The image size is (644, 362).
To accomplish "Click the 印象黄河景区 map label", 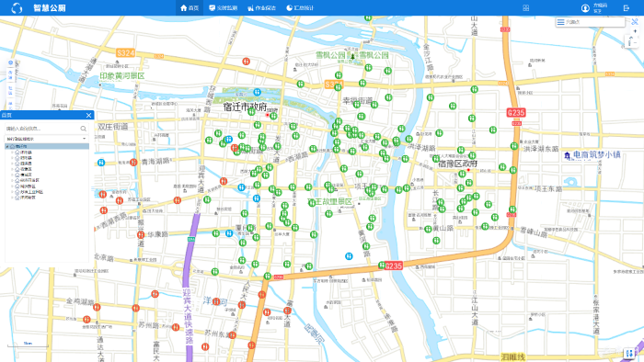I will (122, 76).
